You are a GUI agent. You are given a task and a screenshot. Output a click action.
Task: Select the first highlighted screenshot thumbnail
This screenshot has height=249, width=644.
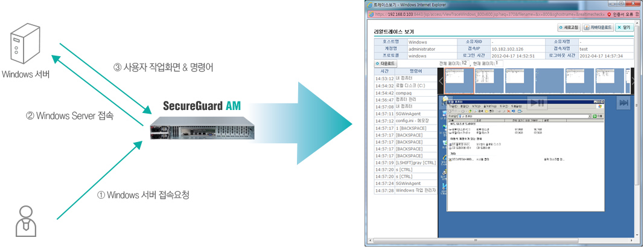459,80
